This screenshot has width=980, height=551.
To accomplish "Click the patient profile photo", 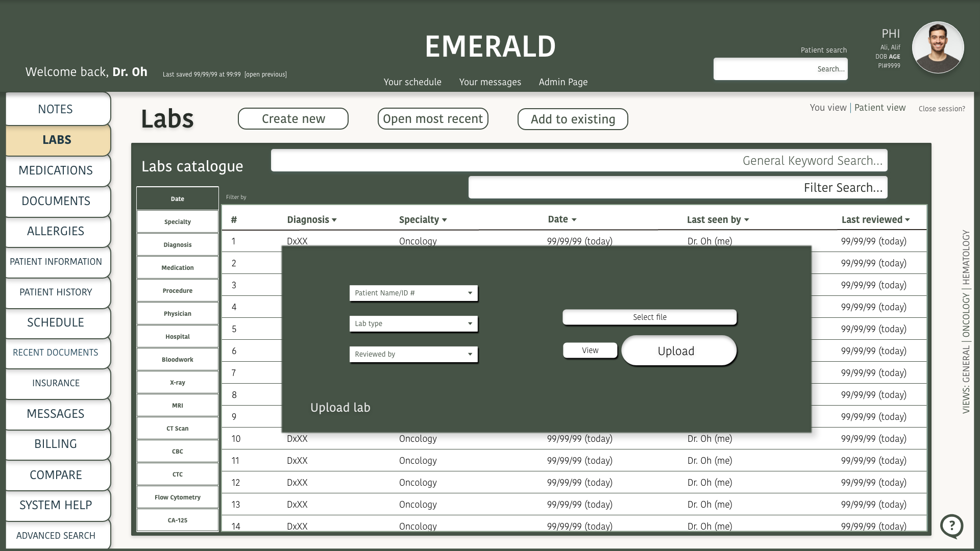I will click(x=938, y=47).
